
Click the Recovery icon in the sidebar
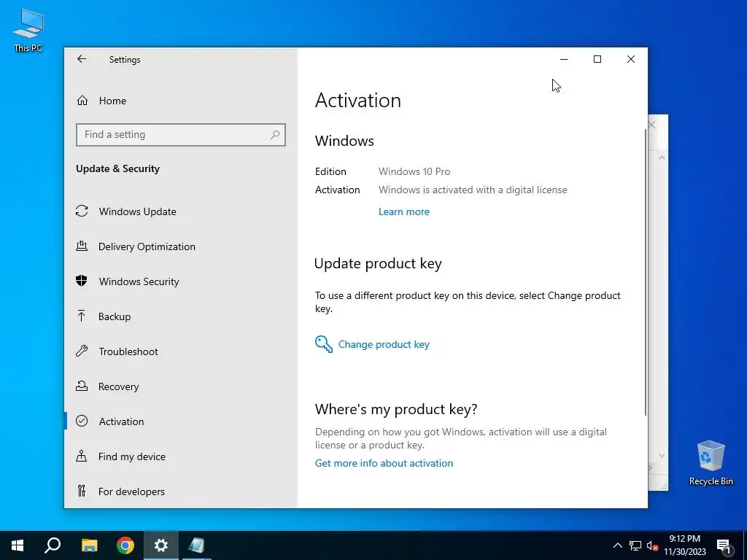82,386
